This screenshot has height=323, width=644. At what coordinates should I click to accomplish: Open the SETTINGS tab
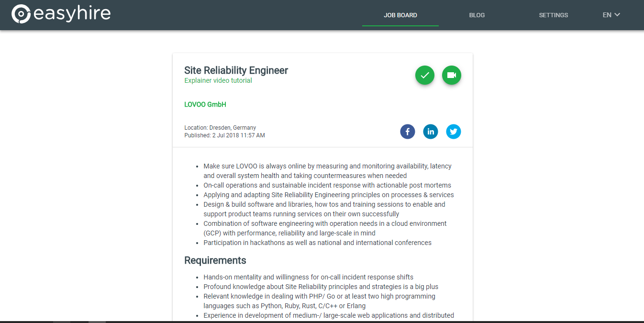click(x=554, y=15)
